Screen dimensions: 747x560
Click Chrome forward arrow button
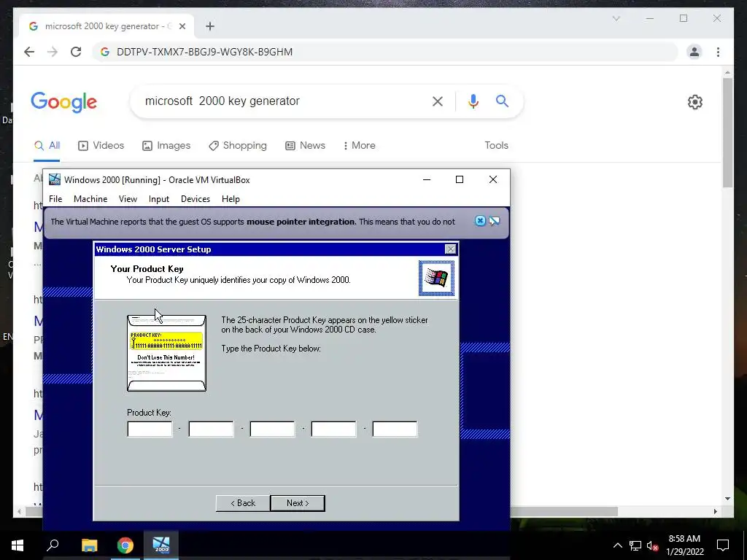click(x=53, y=52)
